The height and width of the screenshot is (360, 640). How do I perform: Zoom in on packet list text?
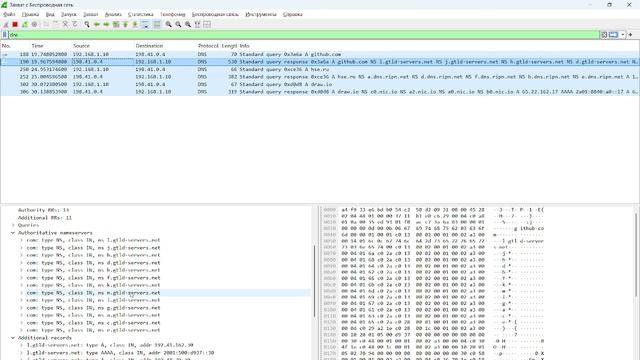[168, 24]
